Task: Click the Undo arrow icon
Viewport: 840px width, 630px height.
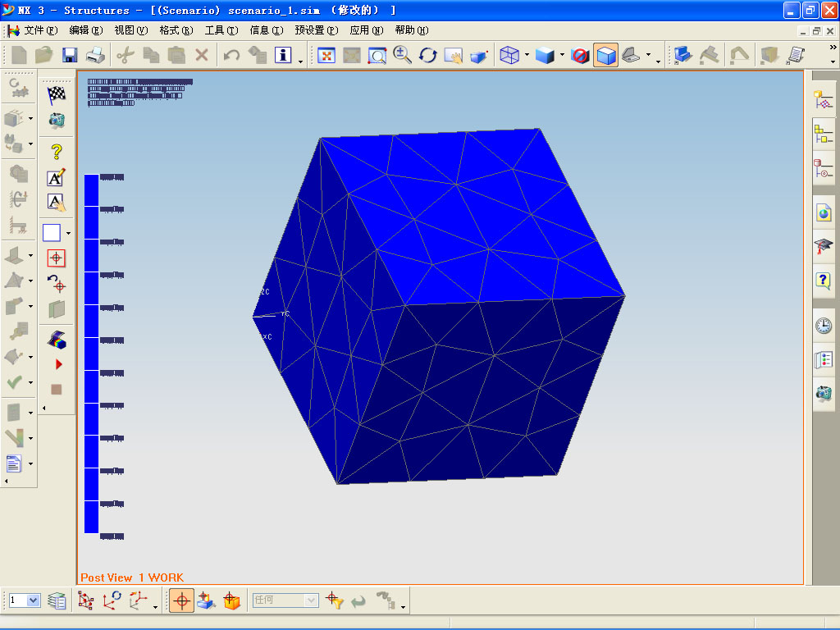Action: click(x=231, y=55)
